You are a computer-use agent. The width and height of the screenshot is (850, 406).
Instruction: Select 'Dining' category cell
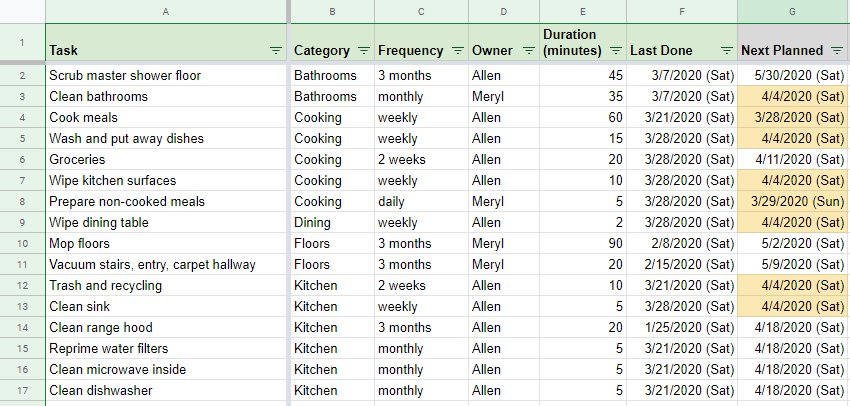331,222
